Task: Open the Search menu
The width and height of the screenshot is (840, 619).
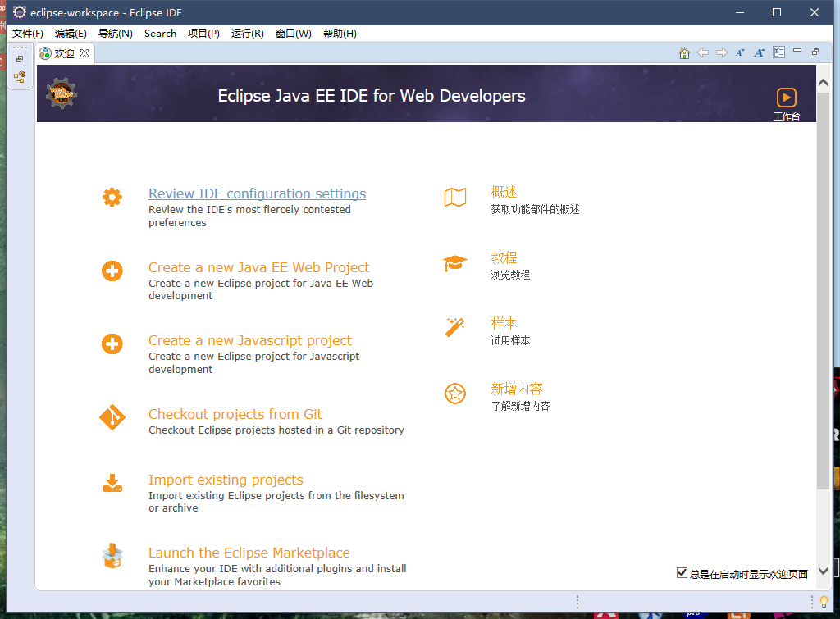Action: (160, 33)
